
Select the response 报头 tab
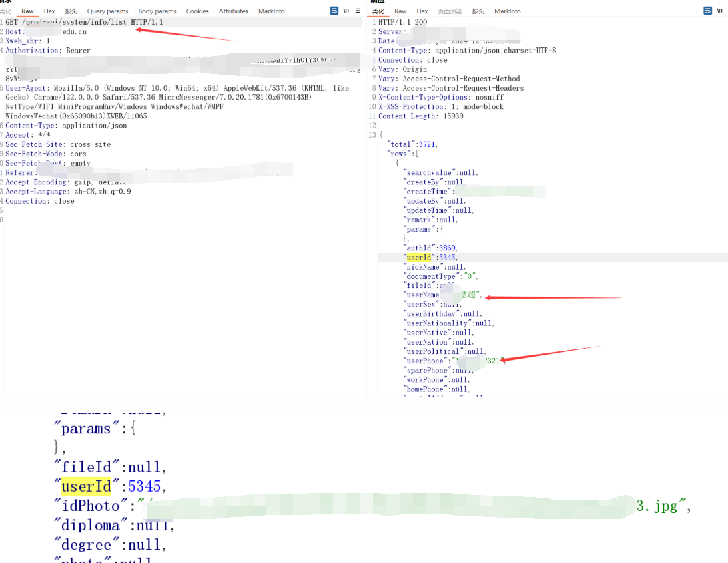[478, 11]
